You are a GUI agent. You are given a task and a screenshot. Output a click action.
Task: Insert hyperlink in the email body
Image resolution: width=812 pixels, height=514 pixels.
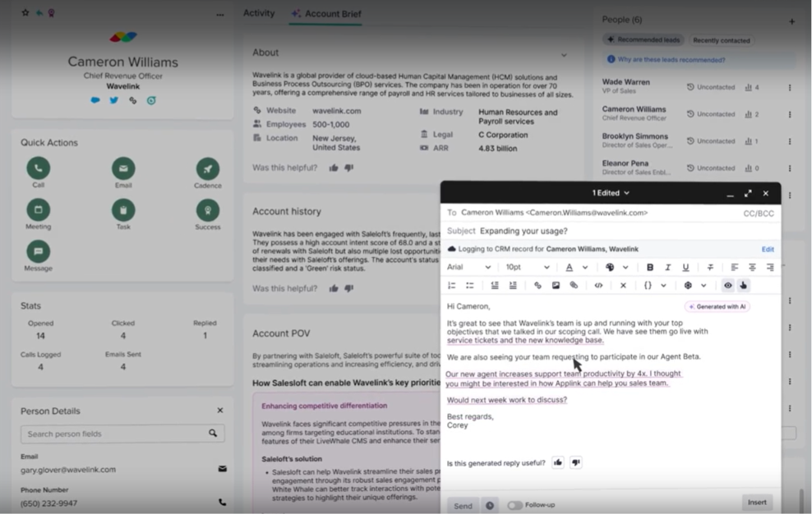(537, 285)
